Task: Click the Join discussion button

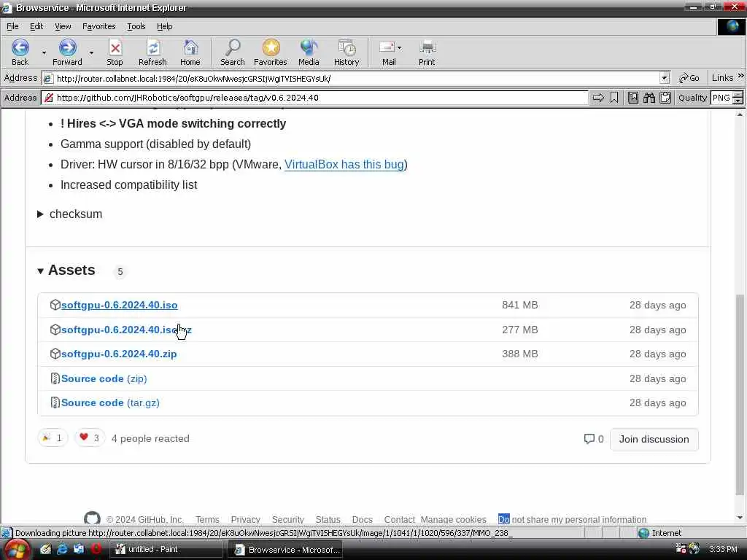Action: [x=654, y=439]
